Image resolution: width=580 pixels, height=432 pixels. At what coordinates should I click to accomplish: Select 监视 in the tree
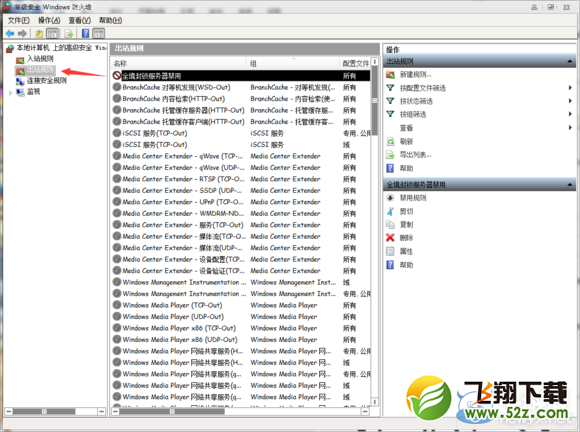33,92
